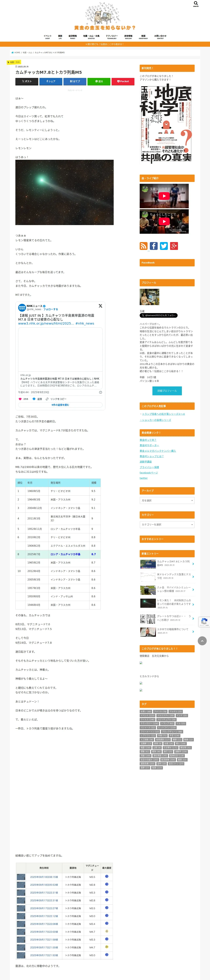Viewport: 210px width, 980px height.
Task: Click the はてブ bookmark button
Action: [x=75, y=81]
